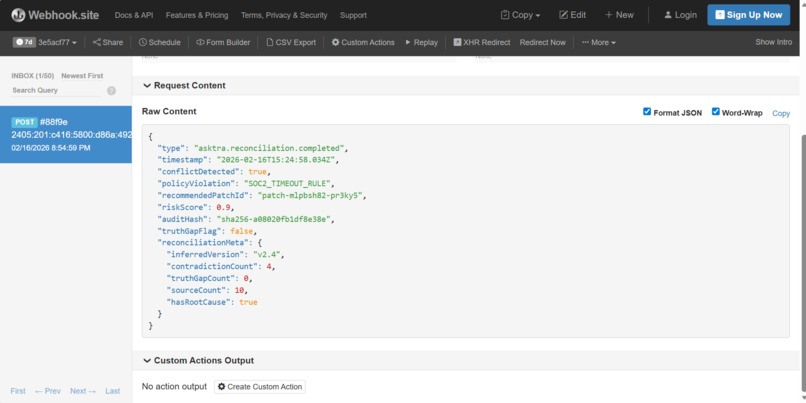Click Redirect Now
Image resolution: width=806 pixels, height=403 pixels.
542,43
